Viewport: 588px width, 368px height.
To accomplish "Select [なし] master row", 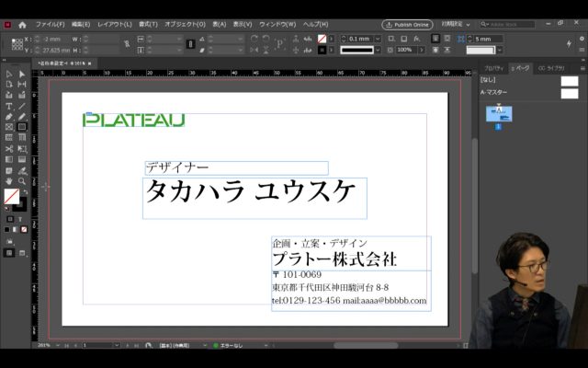I will tap(529, 80).
